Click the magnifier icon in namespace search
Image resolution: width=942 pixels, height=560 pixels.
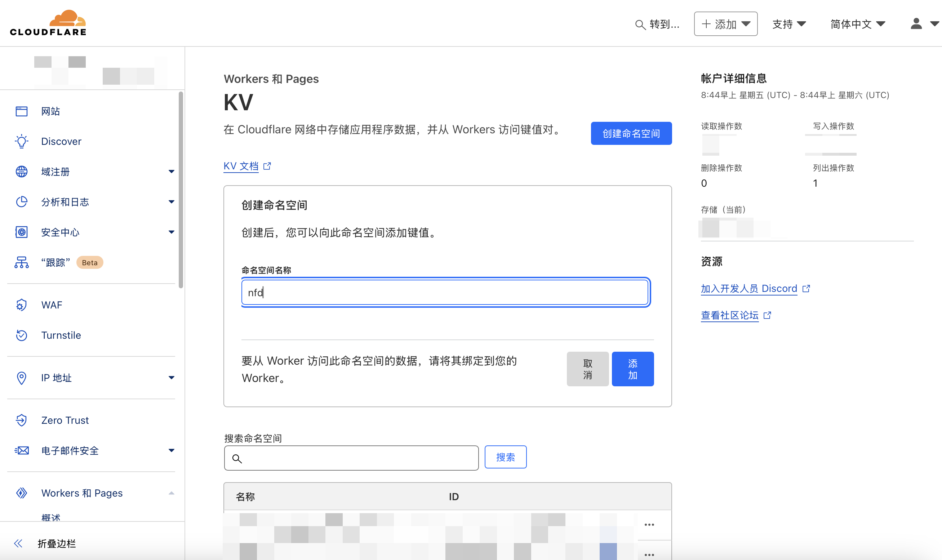(x=237, y=458)
